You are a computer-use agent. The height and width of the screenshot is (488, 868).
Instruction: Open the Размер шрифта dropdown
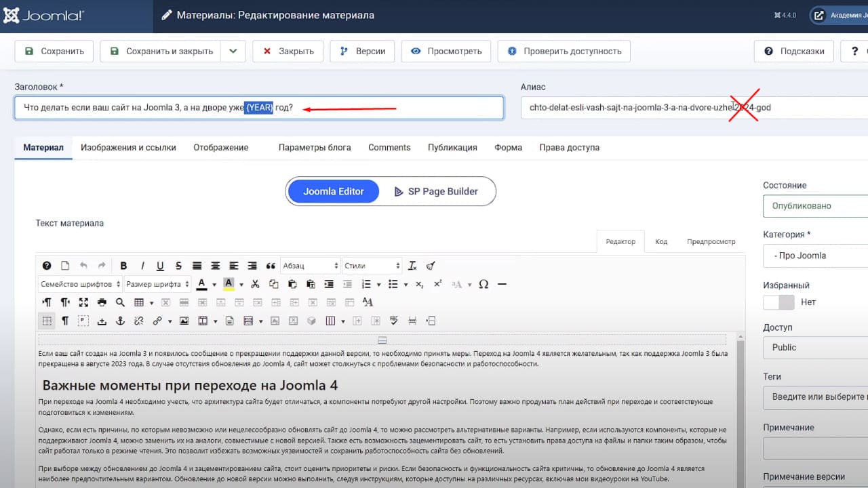pyautogui.click(x=157, y=284)
